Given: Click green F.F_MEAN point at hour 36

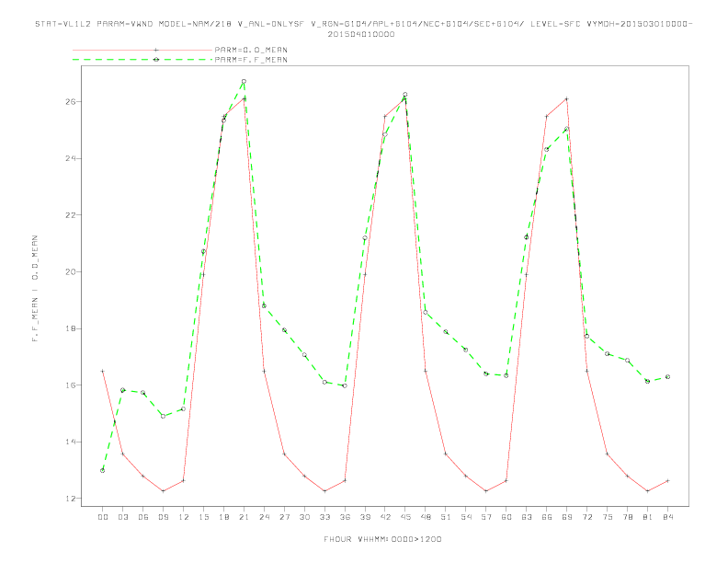Looking at the screenshot, I should (345, 385).
